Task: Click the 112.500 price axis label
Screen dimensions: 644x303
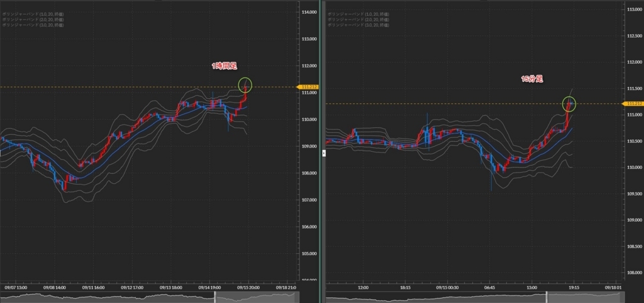Action: click(635, 36)
